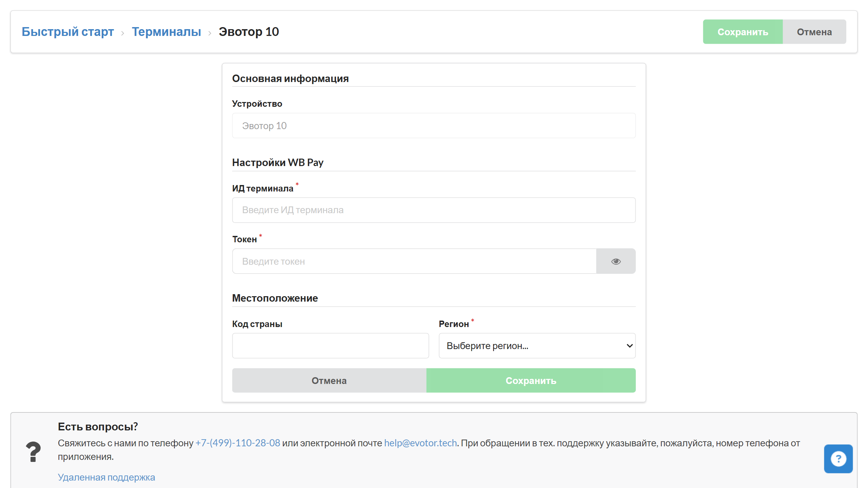Click the 'Есть вопросы?' heading
This screenshot has height=488, width=868.
tap(98, 427)
